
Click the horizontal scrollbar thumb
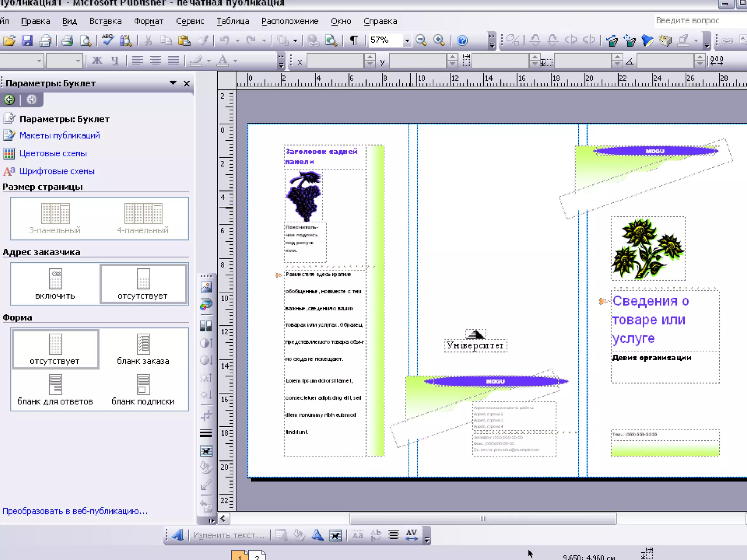point(483,518)
